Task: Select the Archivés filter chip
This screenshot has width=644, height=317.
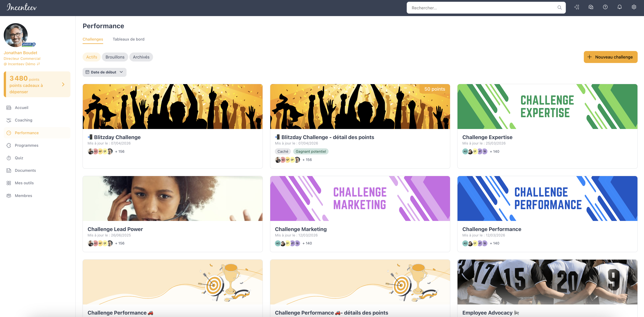Action: (141, 57)
